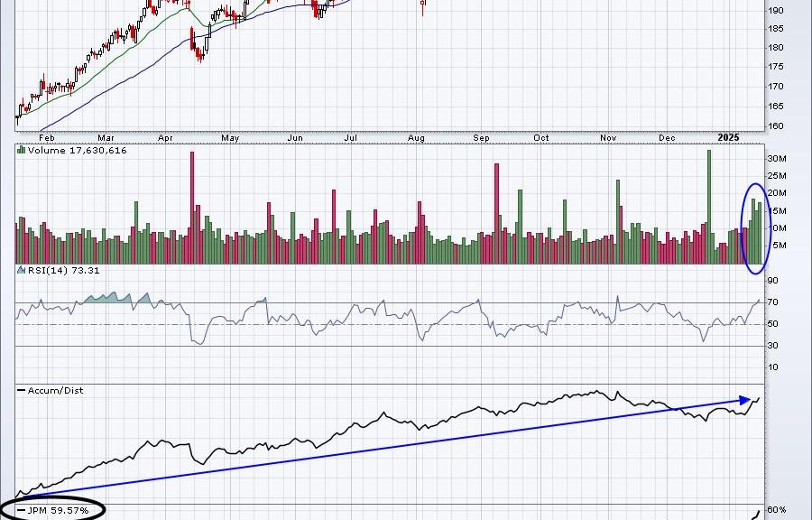
Task: Select the Accum/Dist indicator label
Action: pyautogui.click(x=55, y=391)
